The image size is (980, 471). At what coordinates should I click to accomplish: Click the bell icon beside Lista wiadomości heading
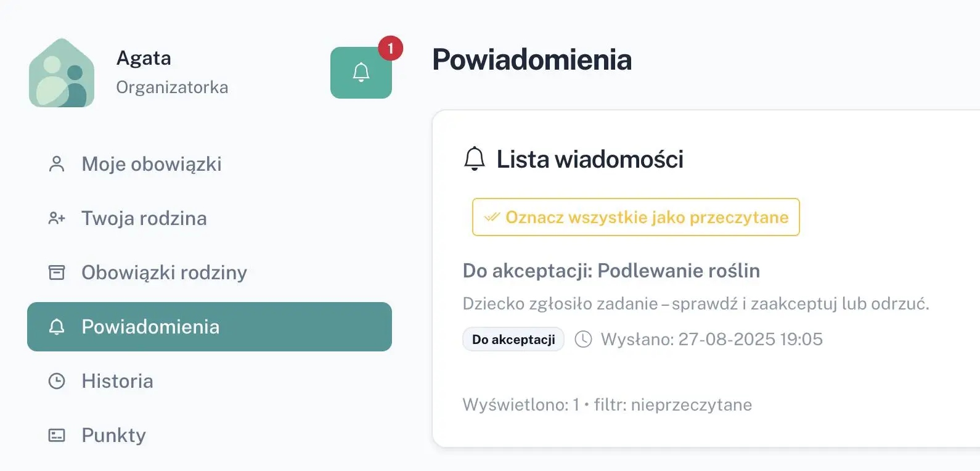(474, 159)
